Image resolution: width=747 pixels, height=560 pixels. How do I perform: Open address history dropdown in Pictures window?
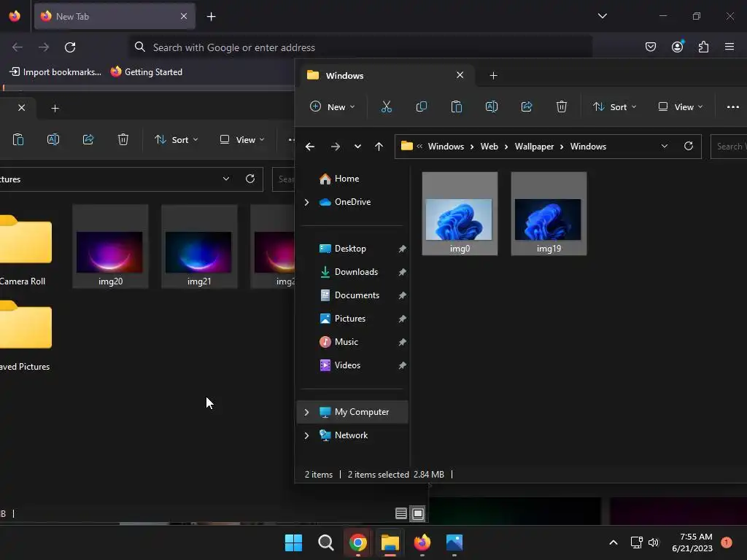226,179
